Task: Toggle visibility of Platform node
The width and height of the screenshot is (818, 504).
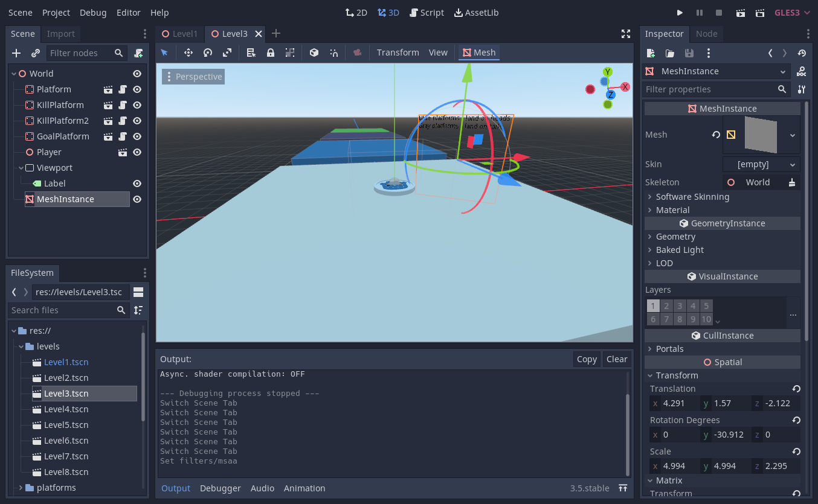Action: pyautogui.click(x=137, y=89)
